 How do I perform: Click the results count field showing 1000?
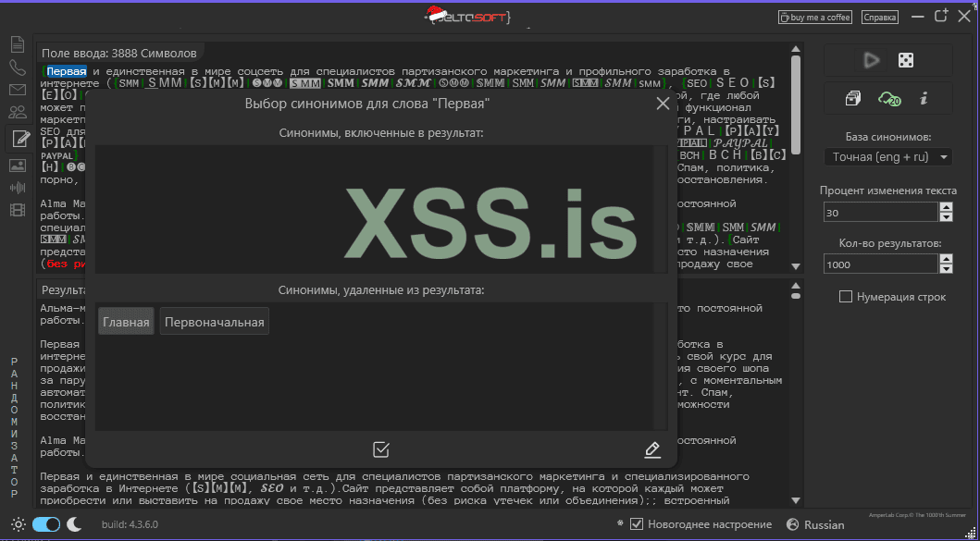(881, 264)
